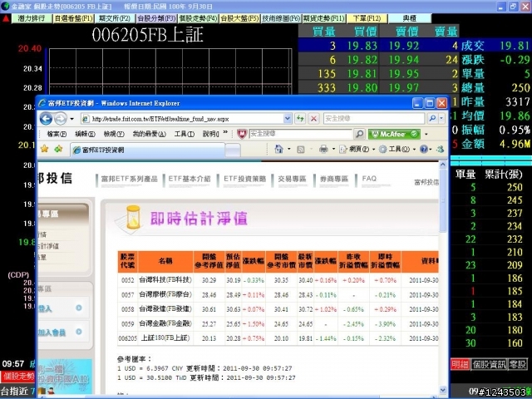Open ETF投資策略 site navigation link
532x399 pixels.
coord(244,179)
